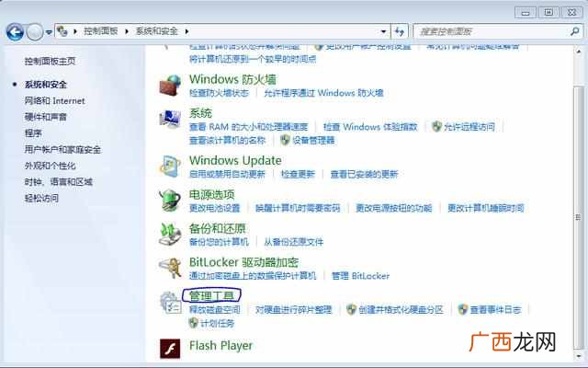The height and width of the screenshot is (368, 588).
Task: Click the shield icon beside 设备管理器
Action: [x=285, y=140]
